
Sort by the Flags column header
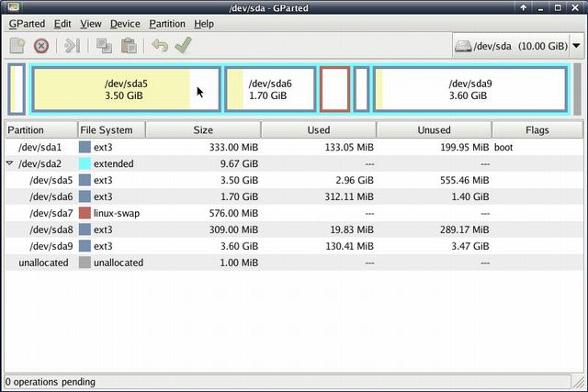pyautogui.click(x=537, y=130)
